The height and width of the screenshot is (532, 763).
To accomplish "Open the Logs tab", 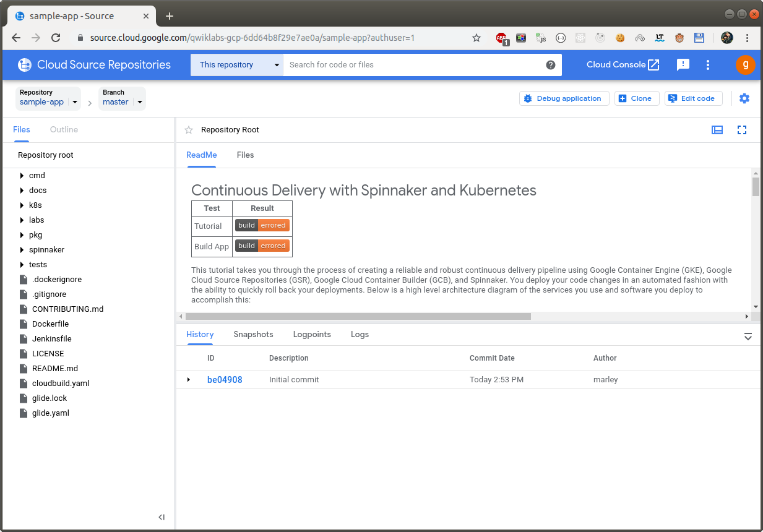I will (360, 335).
